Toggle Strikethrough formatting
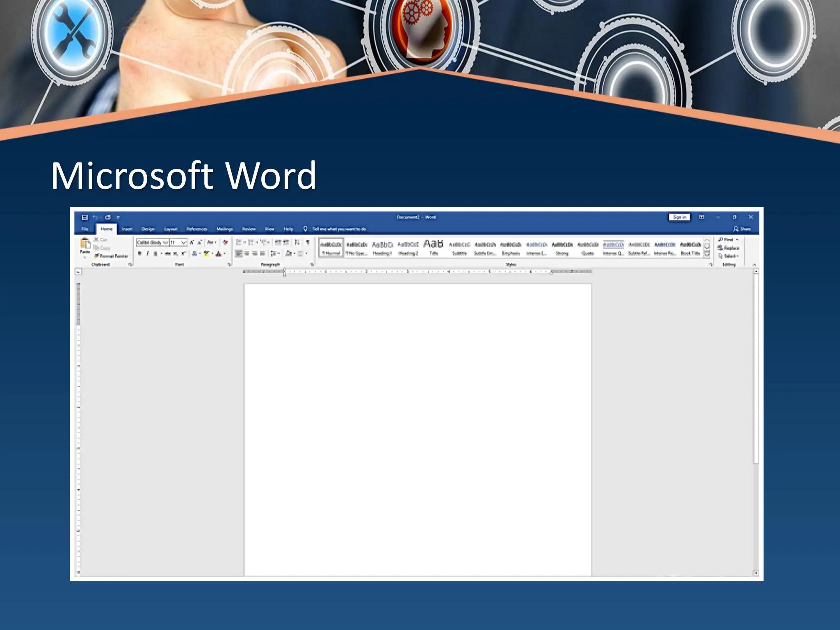This screenshot has width=840, height=630. click(168, 253)
